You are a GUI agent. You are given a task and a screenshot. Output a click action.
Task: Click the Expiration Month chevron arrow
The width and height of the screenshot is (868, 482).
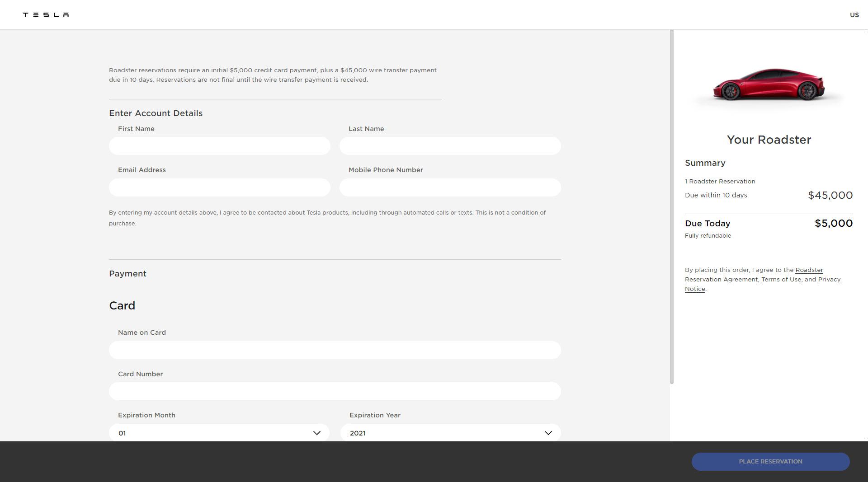tap(317, 433)
